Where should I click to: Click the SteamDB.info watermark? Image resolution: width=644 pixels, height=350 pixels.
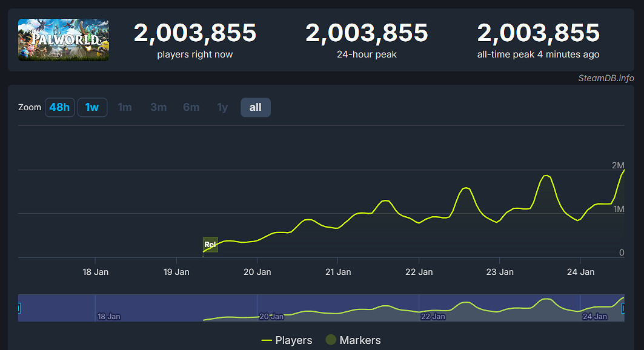click(x=606, y=78)
